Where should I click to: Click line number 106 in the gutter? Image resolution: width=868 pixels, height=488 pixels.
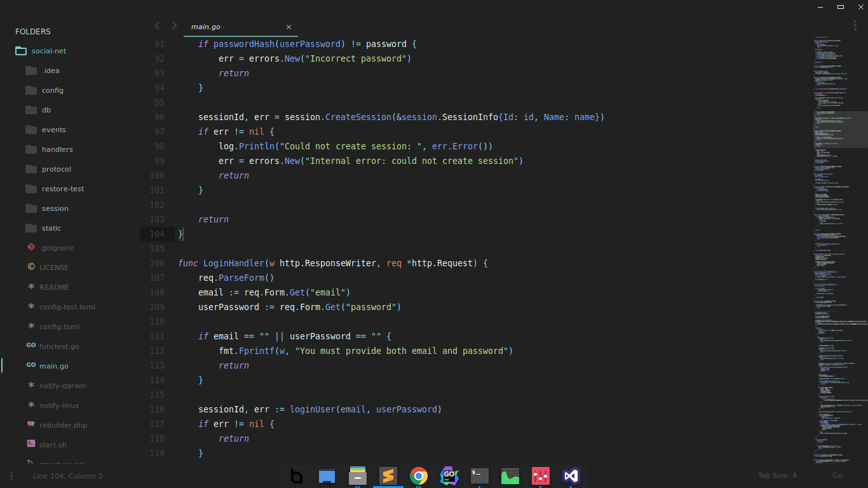coord(156,263)
